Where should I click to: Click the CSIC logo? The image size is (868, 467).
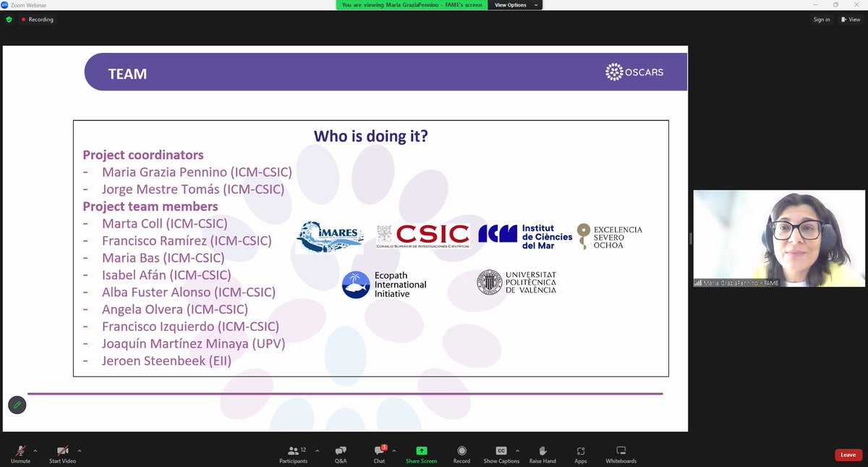pos(422,236)
